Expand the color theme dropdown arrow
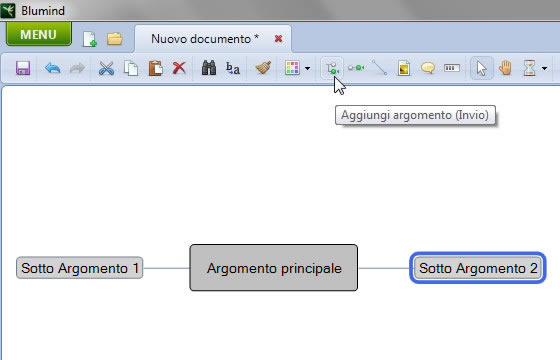This screenshot has height=360, width=560. 307,68
